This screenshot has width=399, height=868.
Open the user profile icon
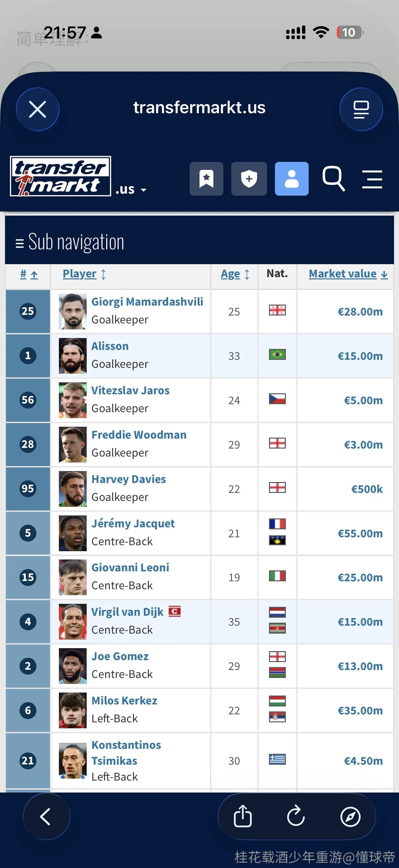click(x=291, y=178)
